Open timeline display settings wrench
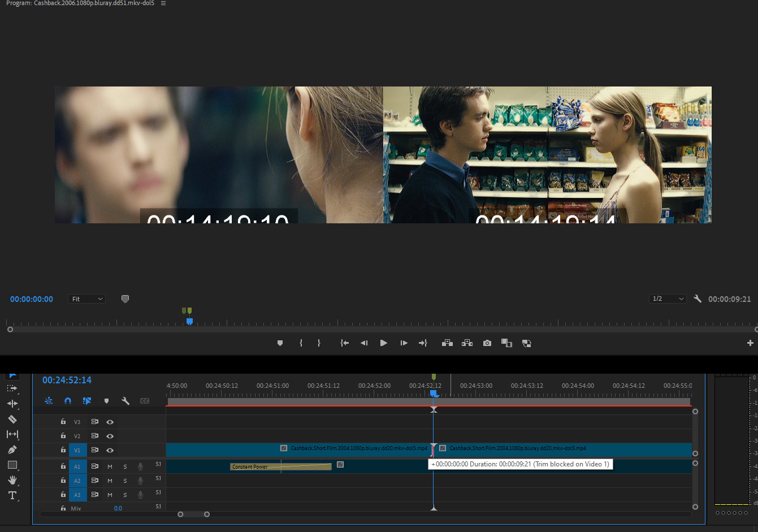Image resolution: width=758 pixels, height=532 pixels. (x=125, y=401)
